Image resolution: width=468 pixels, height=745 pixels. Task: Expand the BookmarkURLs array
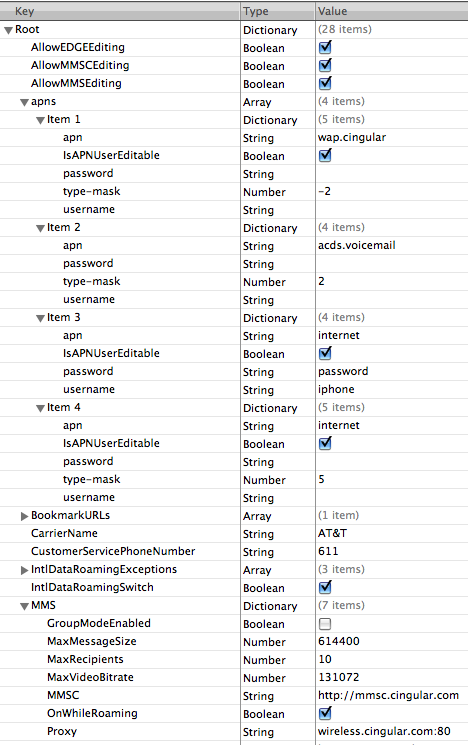click(24, 516)
